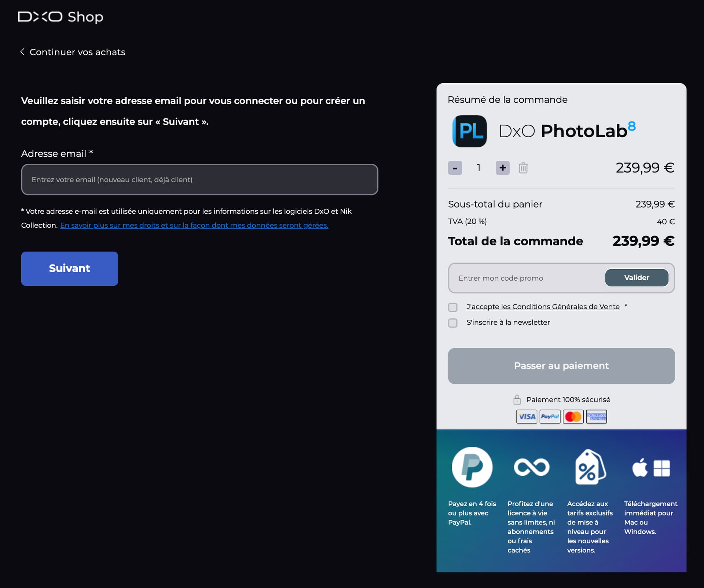Click the PayPal payment card icon
Viewport: 704px width, 588px height.
(550, 416)
